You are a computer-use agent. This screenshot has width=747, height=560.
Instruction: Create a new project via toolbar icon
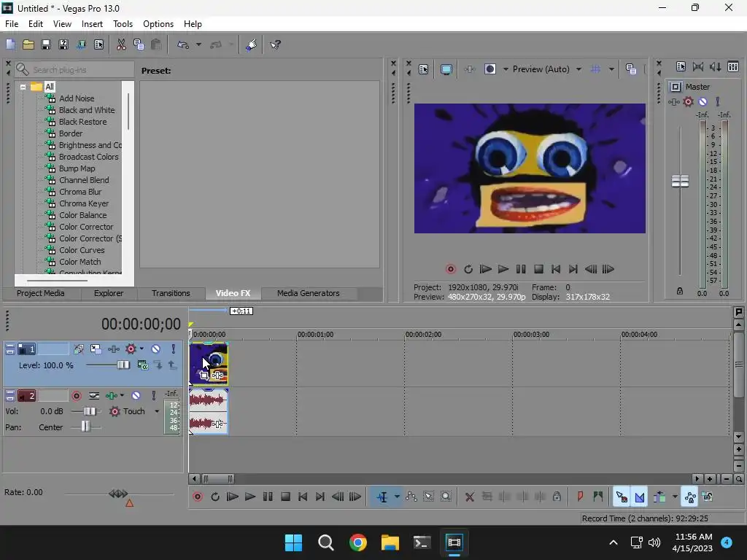pos(10,44)
